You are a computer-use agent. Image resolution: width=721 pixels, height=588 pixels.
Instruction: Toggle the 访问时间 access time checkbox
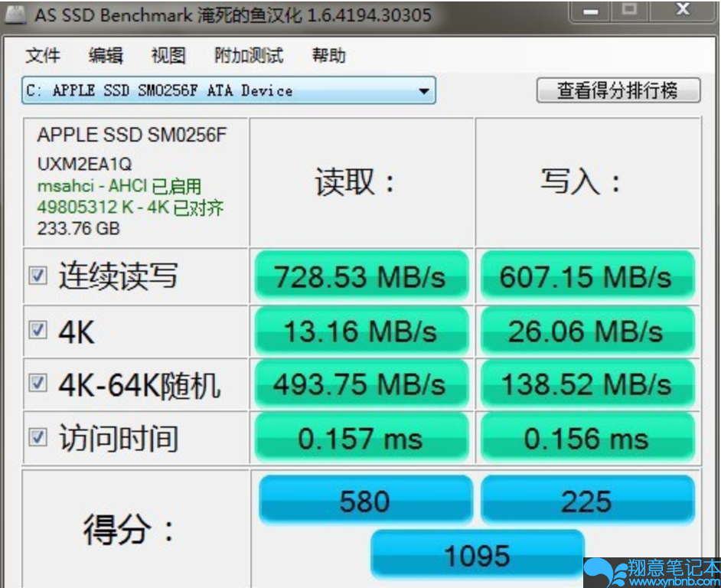tap(38, 437)
